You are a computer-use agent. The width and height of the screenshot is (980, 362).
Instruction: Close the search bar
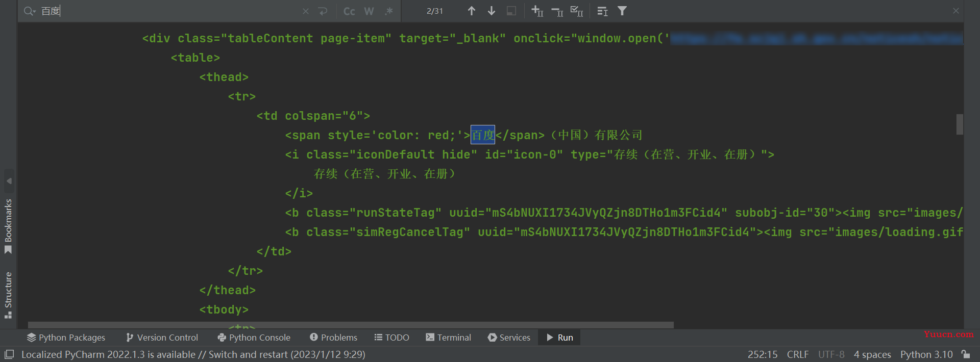[956, 11]
